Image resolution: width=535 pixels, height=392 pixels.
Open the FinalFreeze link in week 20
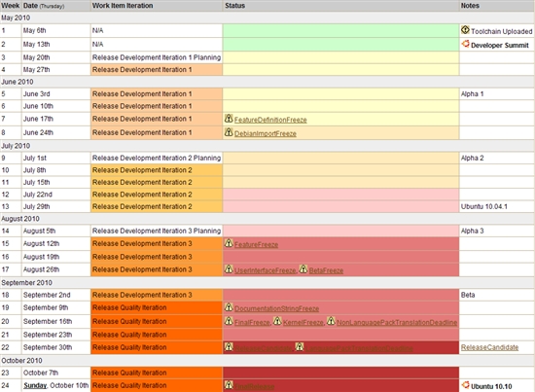click(x=252, y=322)
